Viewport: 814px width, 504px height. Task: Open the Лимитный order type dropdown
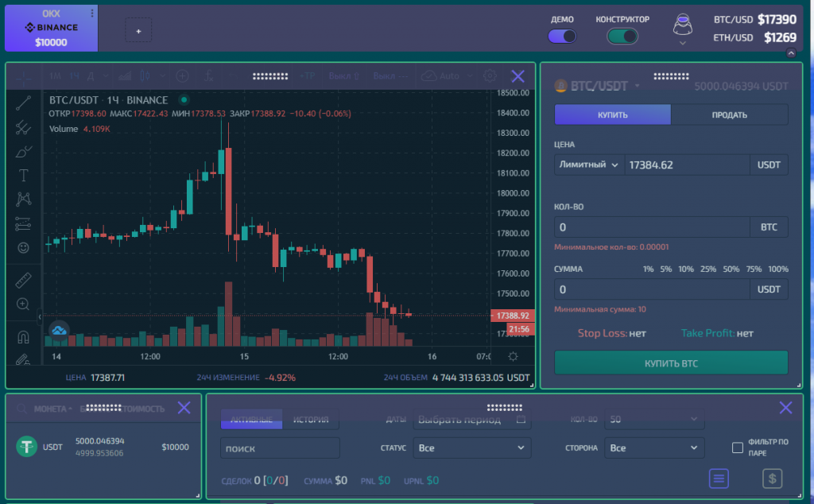(589, 165)
